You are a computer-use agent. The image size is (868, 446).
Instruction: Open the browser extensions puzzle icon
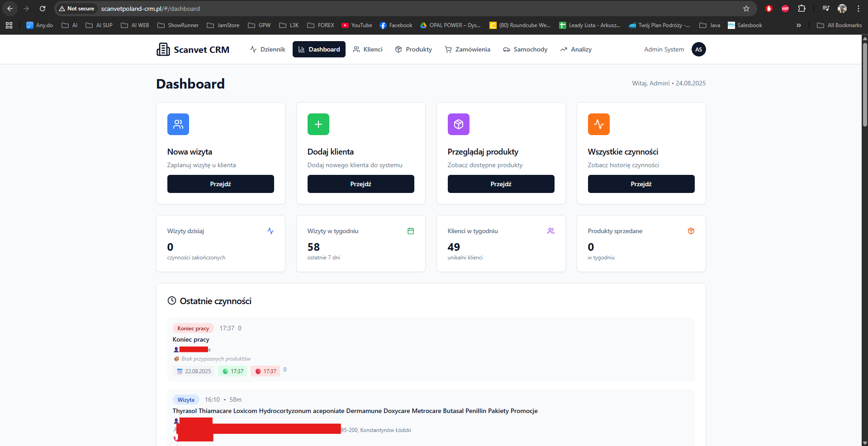point(802,9)
